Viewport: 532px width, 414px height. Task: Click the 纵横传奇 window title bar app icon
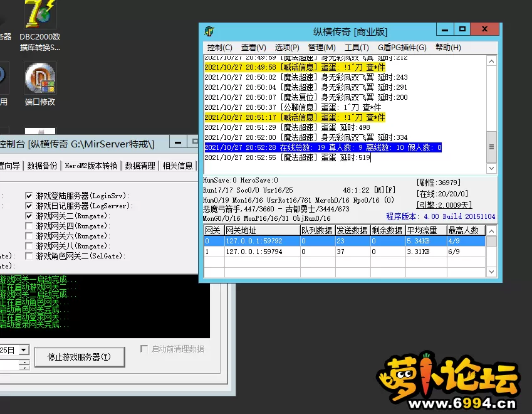pos(209,31)
